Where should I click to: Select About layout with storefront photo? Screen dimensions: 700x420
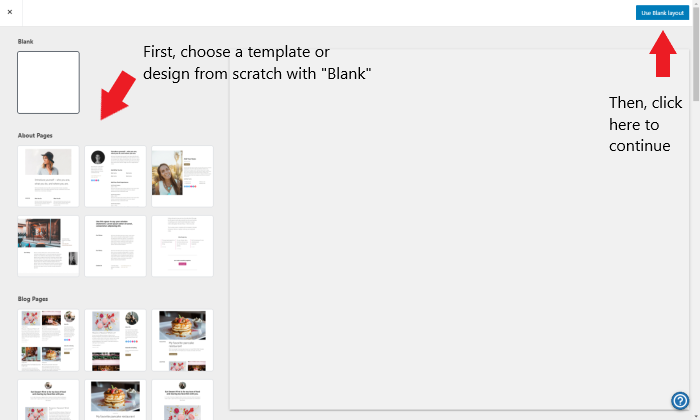pos(48,246)
